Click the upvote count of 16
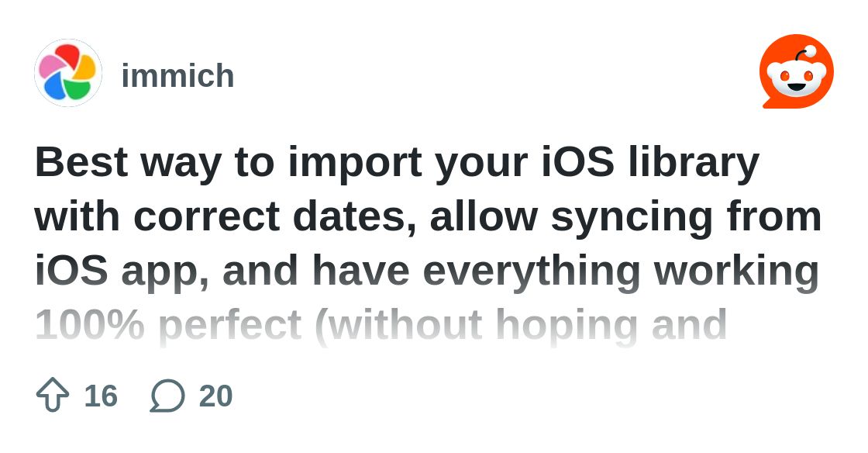Viewport: 868px width, 453px height. 101,396
